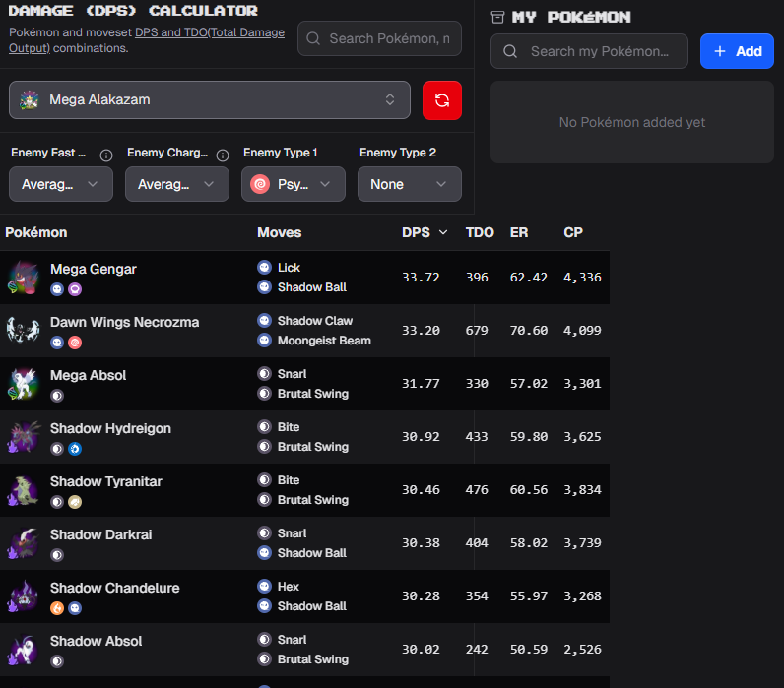
Task: Focus the Search my Pokémon field
Action: [x=589, y=51]
